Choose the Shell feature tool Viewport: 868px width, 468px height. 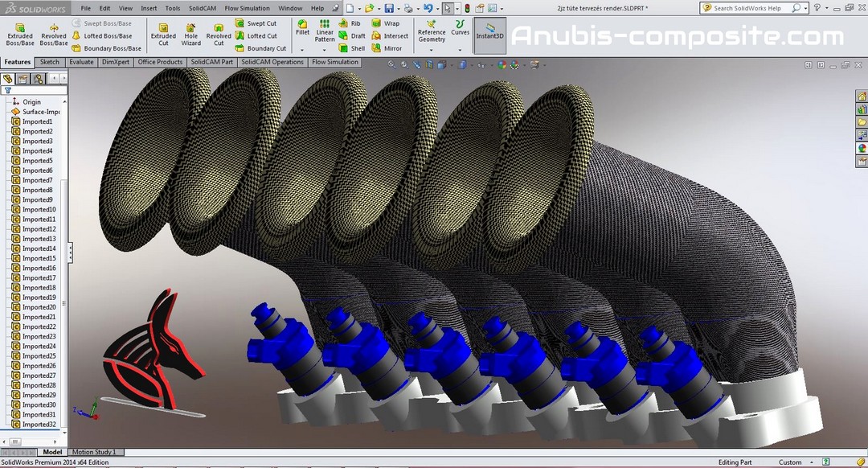[352, 48]
